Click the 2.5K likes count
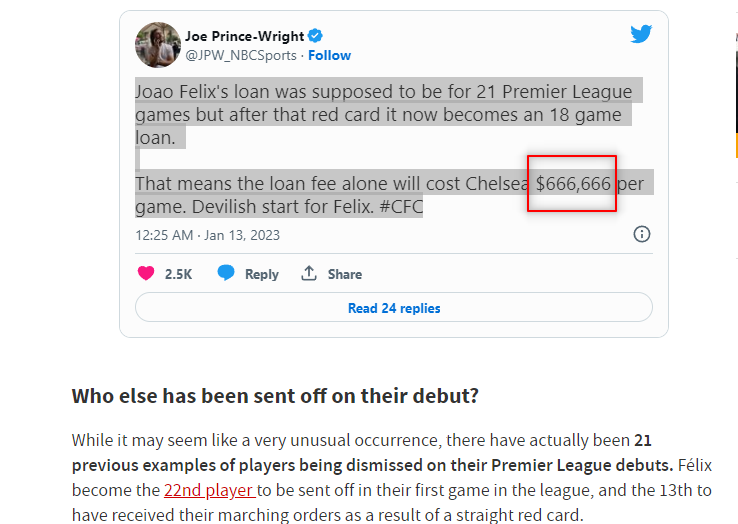 178,274
